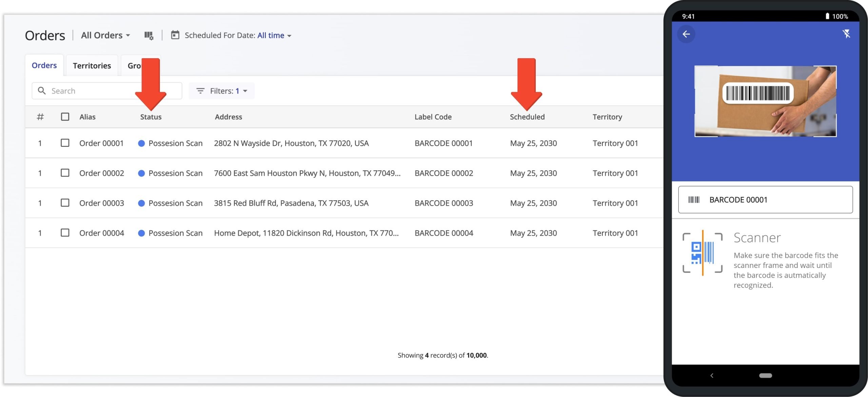868x397 pixels.
Task: Expand the All time date dropdown
Action: point(274,35)
